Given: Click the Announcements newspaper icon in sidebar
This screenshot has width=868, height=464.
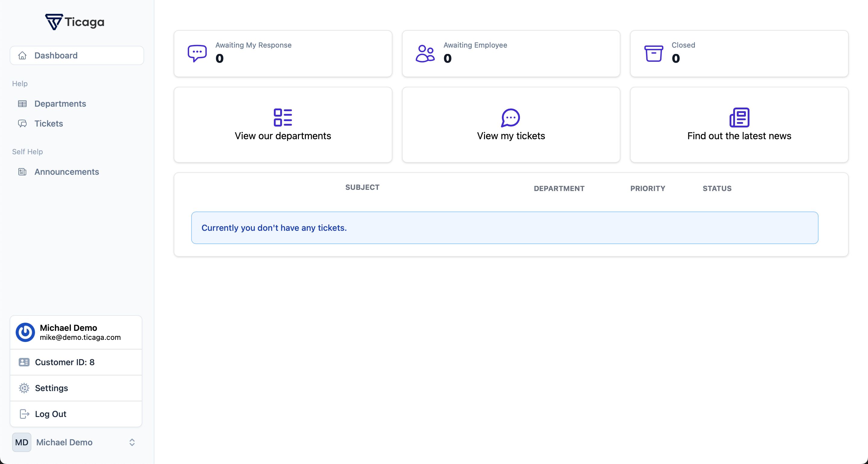Looking at the screenshot, I should (x=22, y=172).
